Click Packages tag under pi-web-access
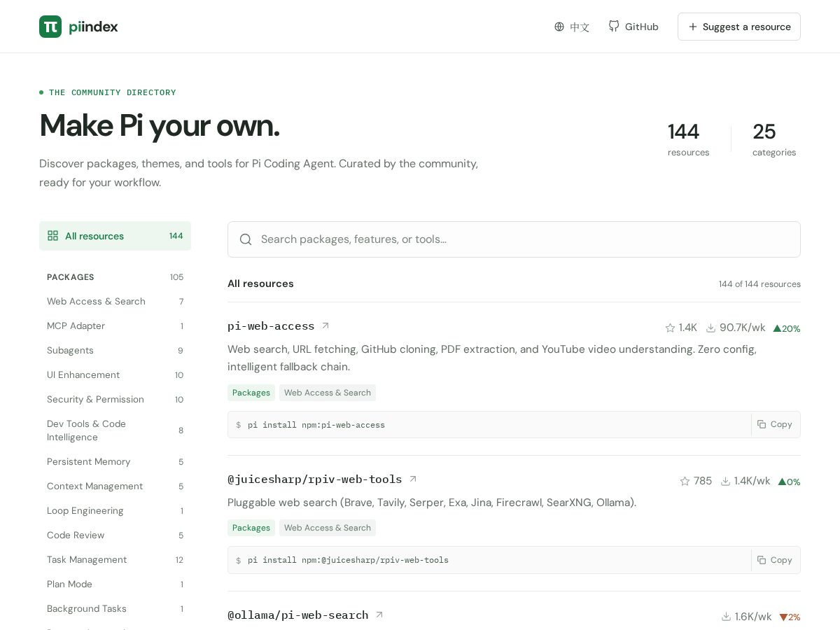Image resolution: width=840 pixels, height=630 pixels. 251,393
